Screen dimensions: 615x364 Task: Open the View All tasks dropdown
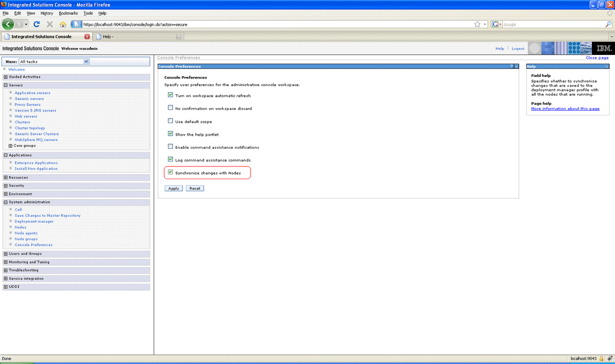(54, 61)
